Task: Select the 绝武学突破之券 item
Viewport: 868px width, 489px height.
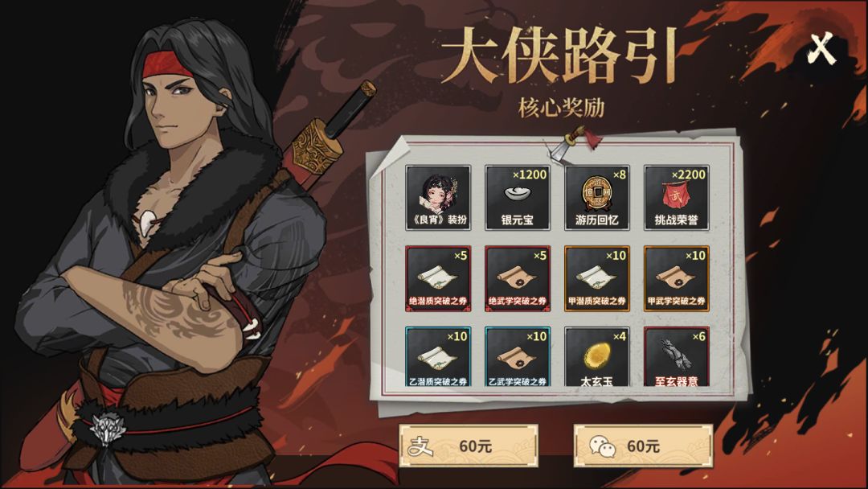Action: point(518,278)
